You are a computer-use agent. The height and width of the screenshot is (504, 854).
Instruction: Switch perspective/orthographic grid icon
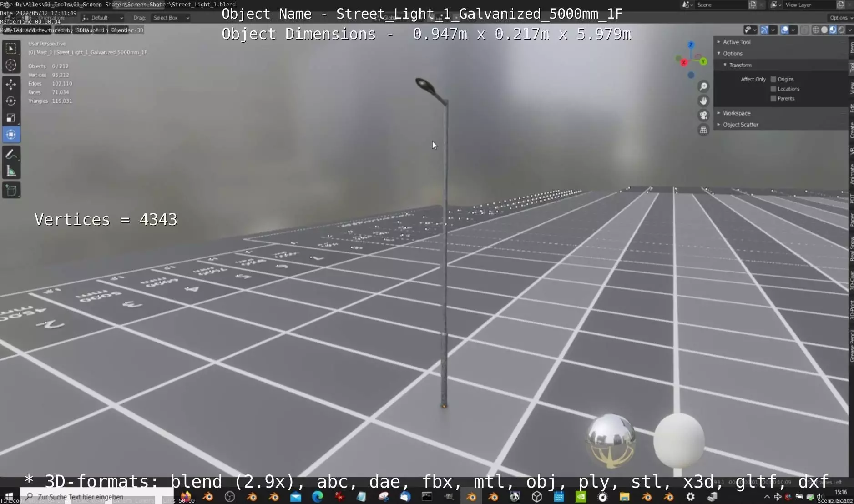[x=703, y=130]
